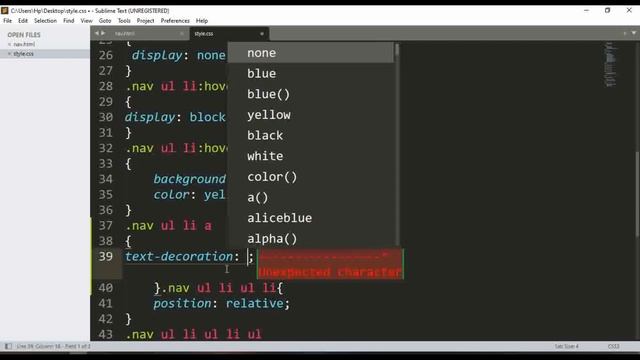Click 'display: none' on line 26

click(178, 55)
